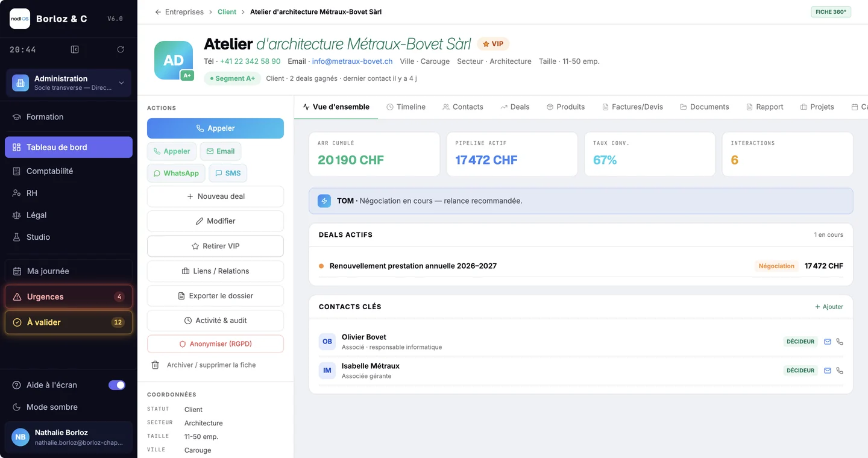Click the AD company avatar
This screenshot has width=868, height=458.
(x=174, y=60)
